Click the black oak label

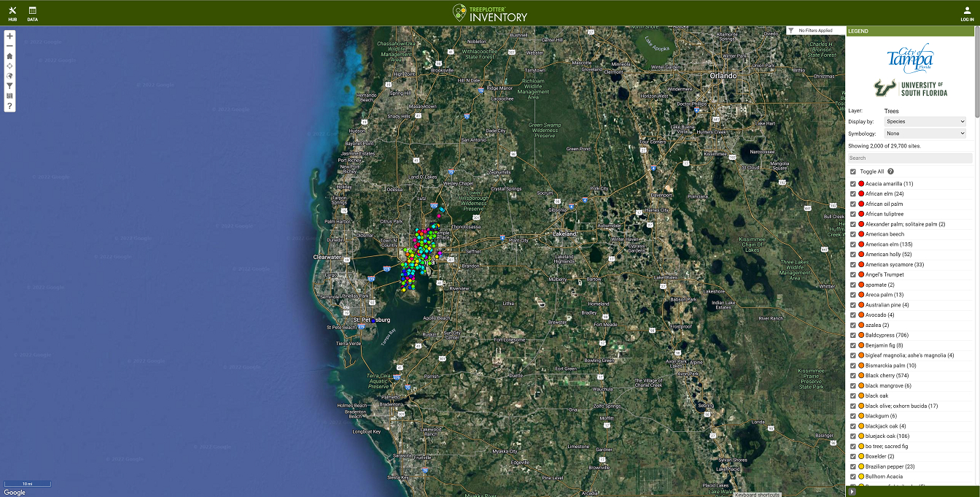click(x=876, y=396)
